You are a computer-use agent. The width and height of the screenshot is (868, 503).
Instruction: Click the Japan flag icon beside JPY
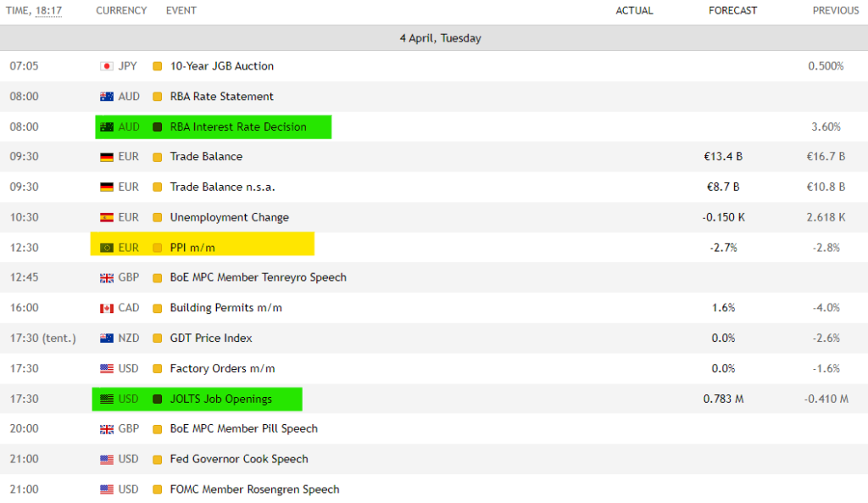pos(106,66)
